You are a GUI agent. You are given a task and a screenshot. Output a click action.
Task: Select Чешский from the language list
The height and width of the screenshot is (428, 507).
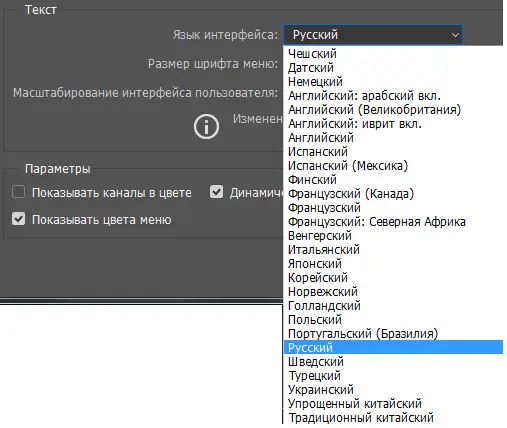tap(393, 54)
